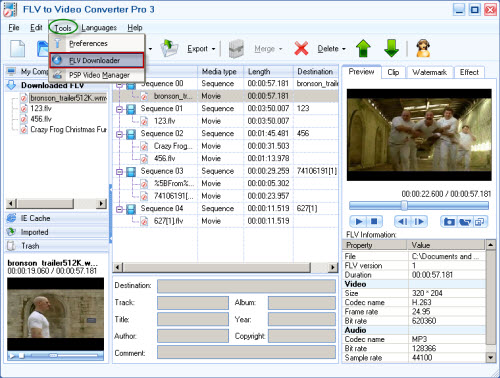Click the 627[1].flv movie icon
Viewport: 500px width, 378px height.
[144, 221]
